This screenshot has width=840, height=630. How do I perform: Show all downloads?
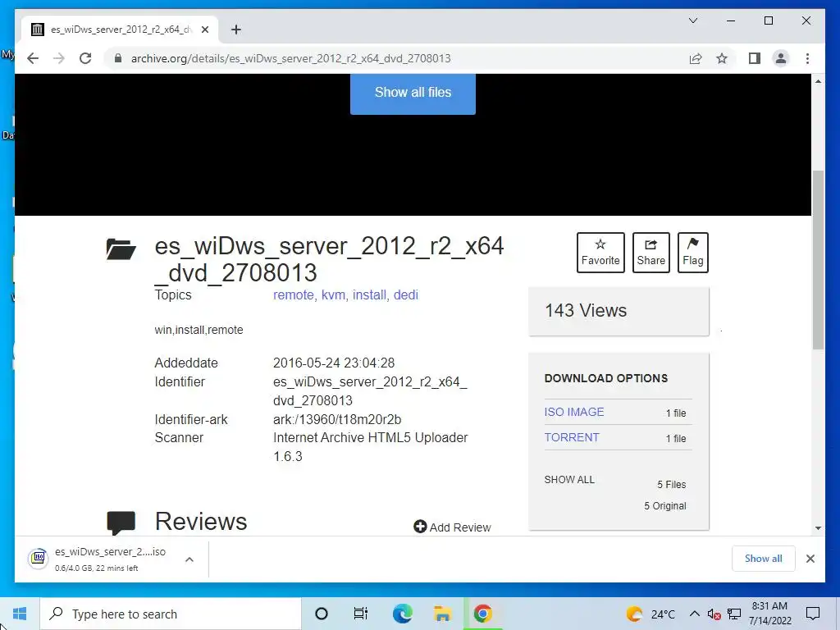click(763, 559)
